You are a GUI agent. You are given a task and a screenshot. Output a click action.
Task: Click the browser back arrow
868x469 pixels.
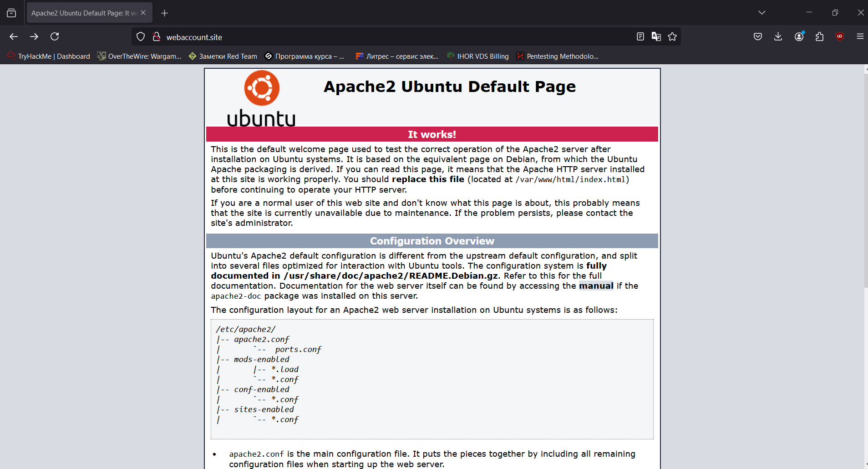point(14,36)
